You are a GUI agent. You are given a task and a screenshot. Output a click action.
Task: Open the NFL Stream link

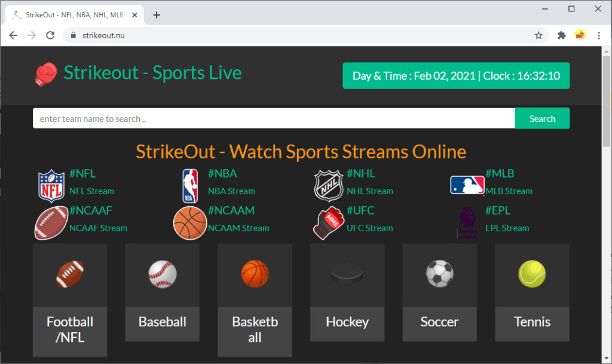(91, 191)
